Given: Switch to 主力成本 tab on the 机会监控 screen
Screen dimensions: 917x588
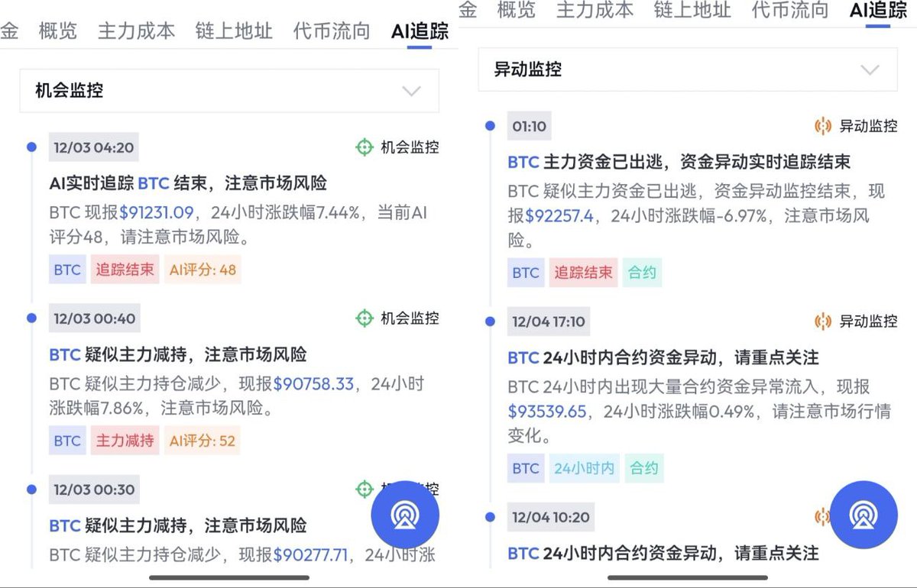Looking at the screenshot, I should click(136, 31).
